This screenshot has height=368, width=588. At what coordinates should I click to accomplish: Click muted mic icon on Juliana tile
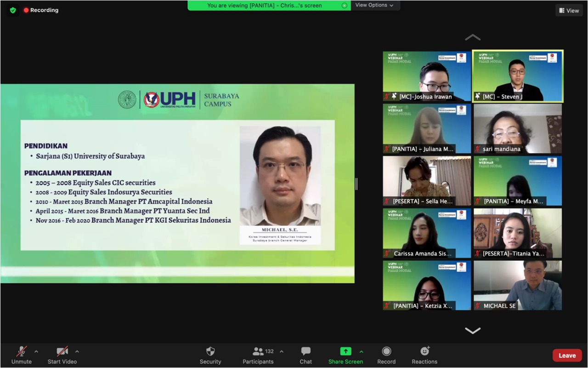(x=387, y=149)
